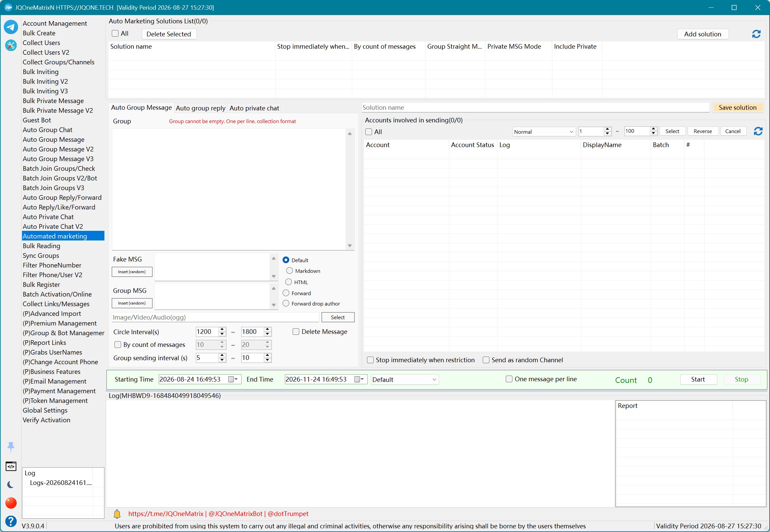
Task: Click the notification bell icon in footer
Action: point(117,514)
